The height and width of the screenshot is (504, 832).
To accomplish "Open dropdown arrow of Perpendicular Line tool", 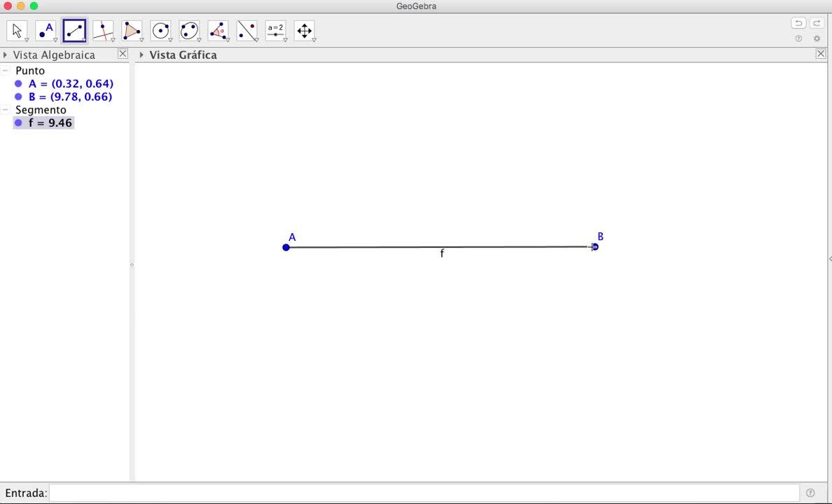I will 113,40.
